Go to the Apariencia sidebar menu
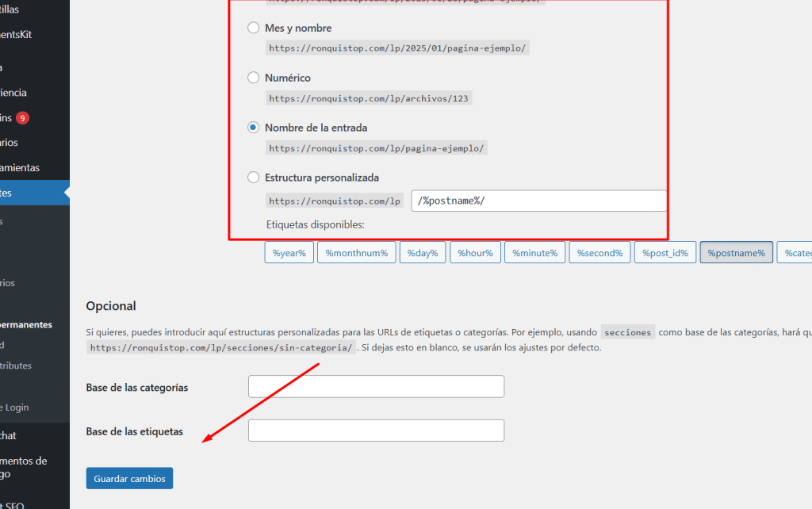812x509 pixels. [x=16, y=93]
